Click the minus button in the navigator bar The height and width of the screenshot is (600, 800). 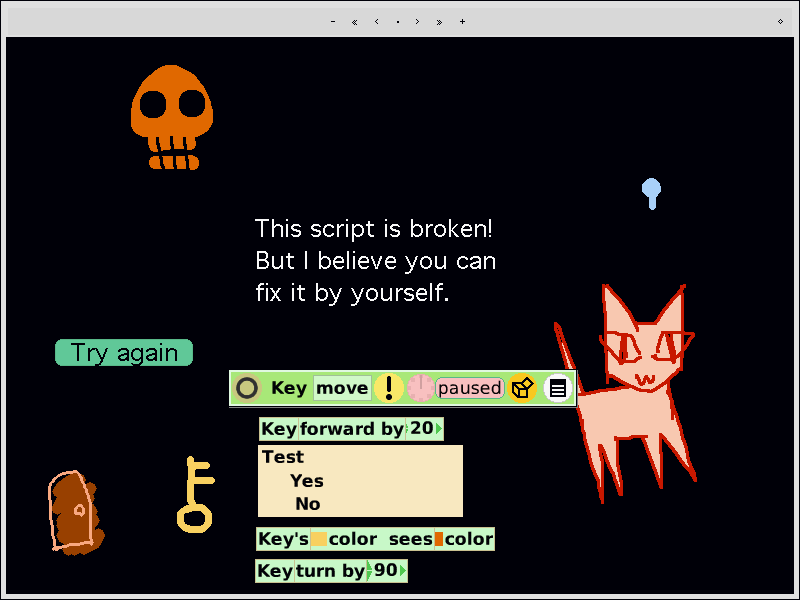pos(333,21)
